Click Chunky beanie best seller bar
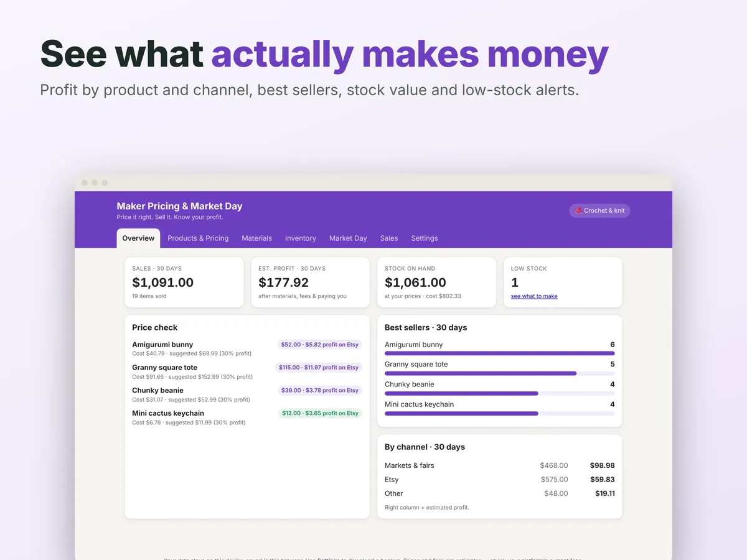This screenshot has height=560, width=747. (499, 393)
